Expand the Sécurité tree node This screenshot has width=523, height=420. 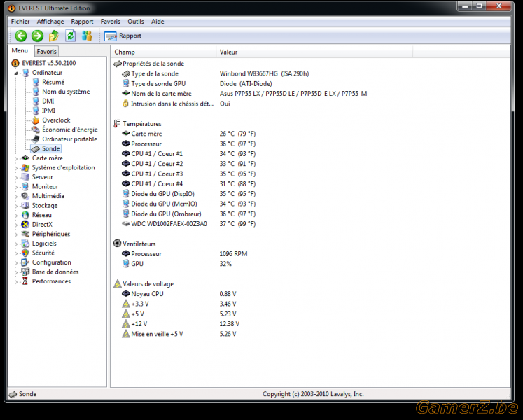coord(15,253)
